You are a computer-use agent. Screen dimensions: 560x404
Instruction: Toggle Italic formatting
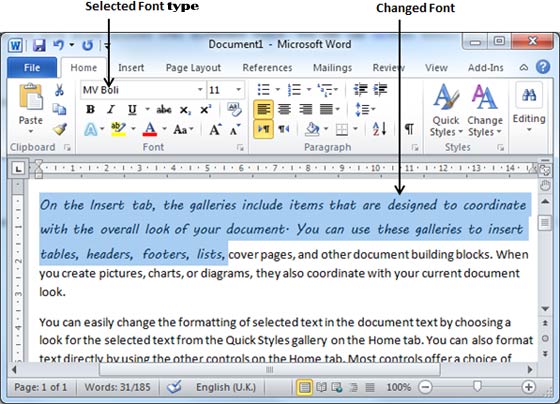click(111, 109)
